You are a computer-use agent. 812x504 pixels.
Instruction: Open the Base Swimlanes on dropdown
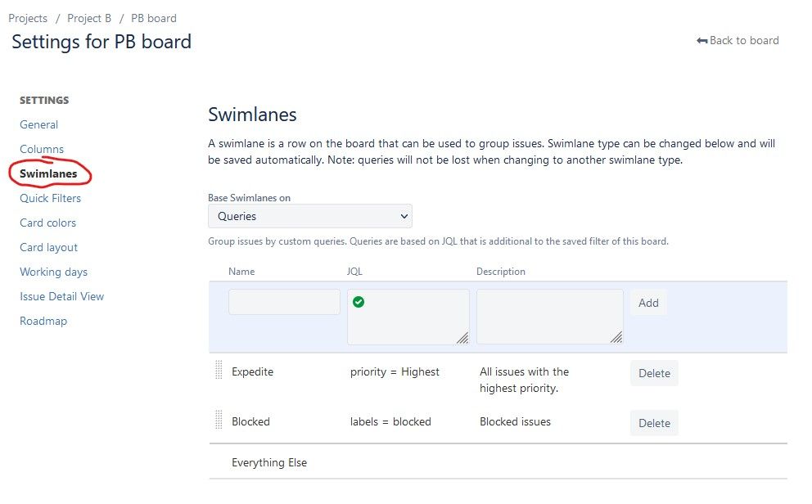pos(309,216)
